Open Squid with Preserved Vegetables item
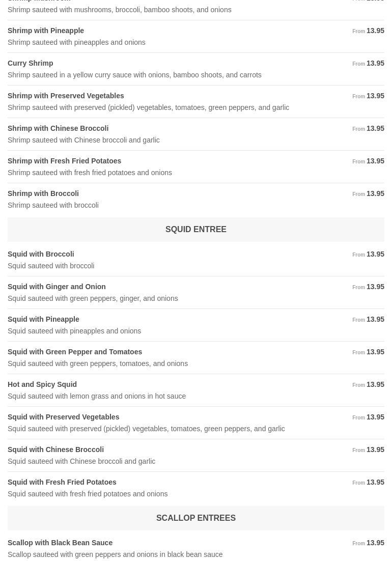Viewport: 392px width, 561px height. coord(64,417)
